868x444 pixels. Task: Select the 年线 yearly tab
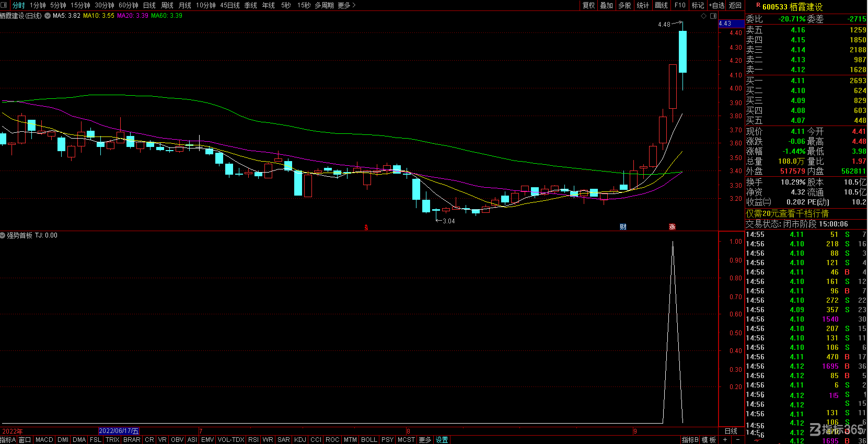coord(269,5)
